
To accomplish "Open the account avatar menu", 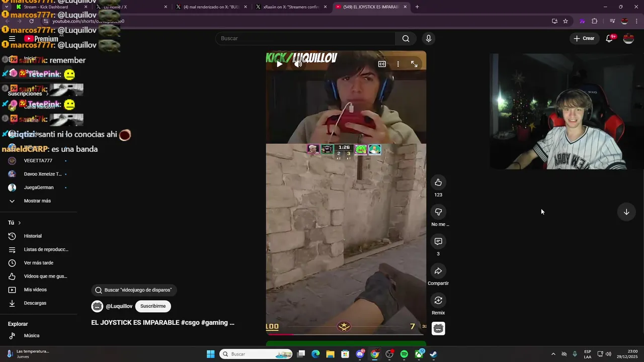I will [x=628, y=38].
